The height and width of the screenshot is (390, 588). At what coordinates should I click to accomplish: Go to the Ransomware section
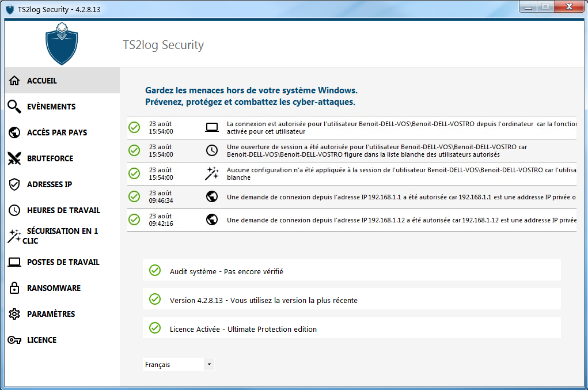(62, 287)
